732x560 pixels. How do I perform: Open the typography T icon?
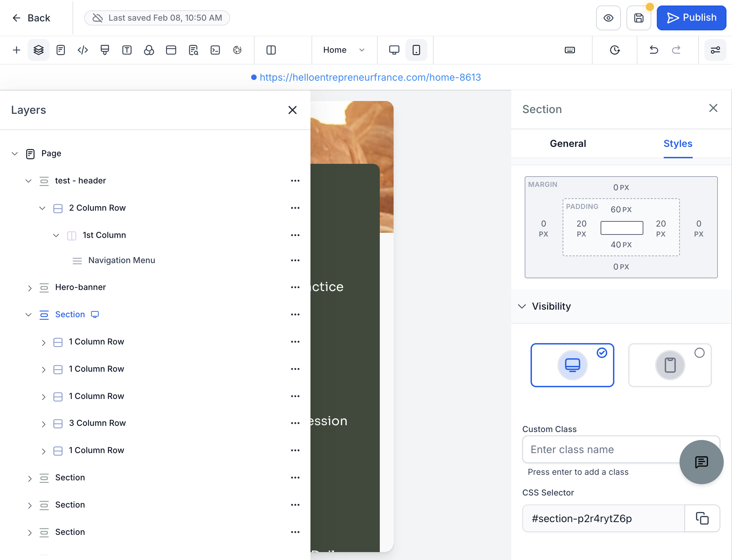(x=127, y=50)
